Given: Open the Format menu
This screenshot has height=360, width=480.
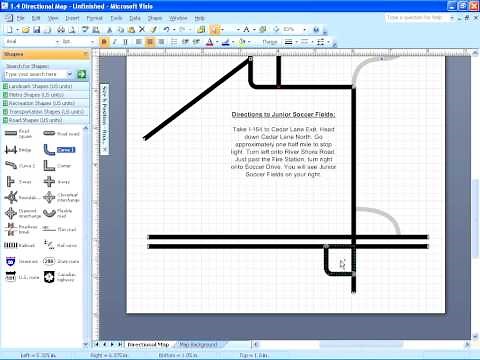Looking at the screenshot, I should [94, 18].
